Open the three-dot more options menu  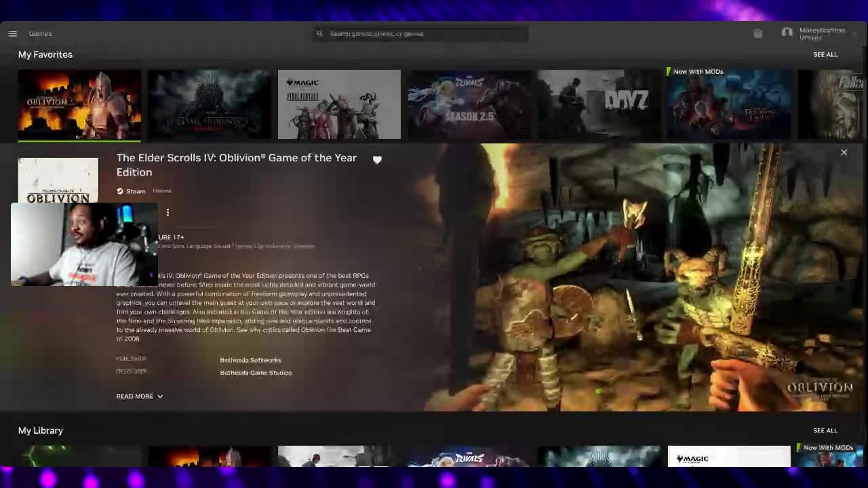167,212
